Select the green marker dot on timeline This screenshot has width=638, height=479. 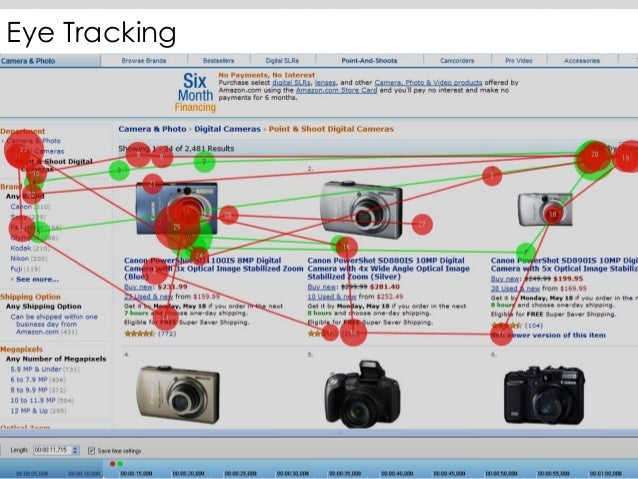coord(120,464)
